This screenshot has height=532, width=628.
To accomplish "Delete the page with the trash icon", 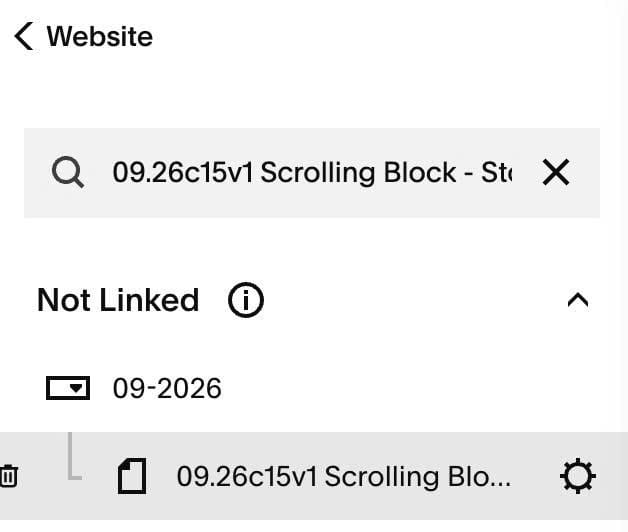I will (9, 476).
